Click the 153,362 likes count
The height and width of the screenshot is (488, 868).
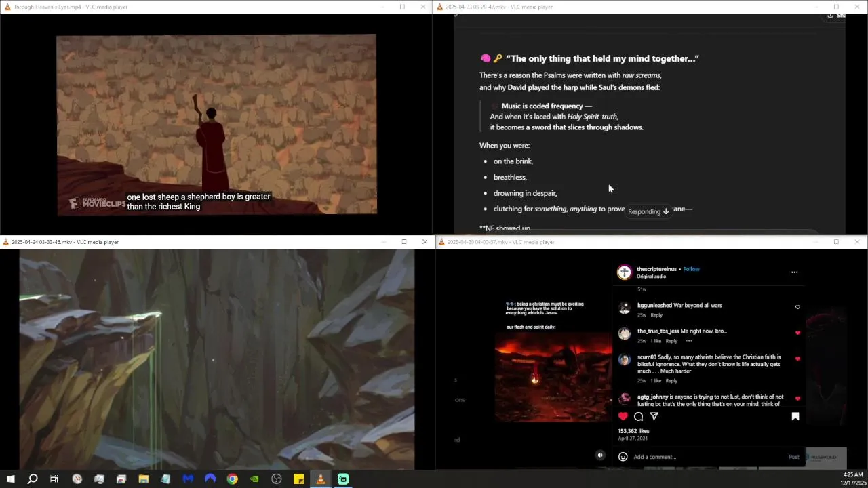[x=633, y=431]
